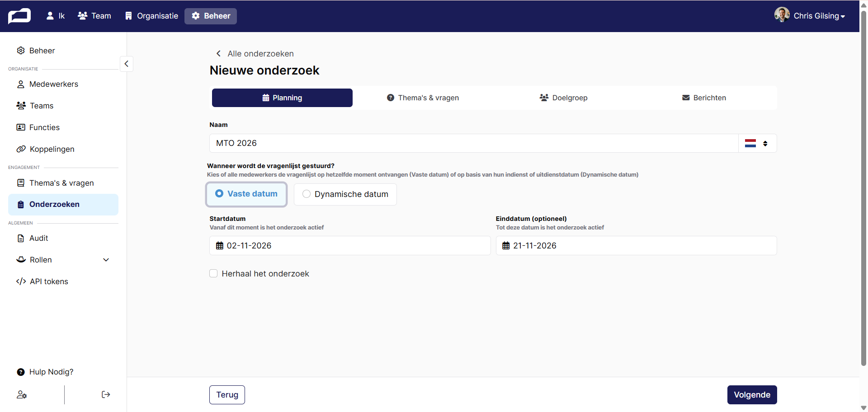Click the logout icon at sidebar bottom
The width and height of the screenshot is (868, 412).
[106, 394]
